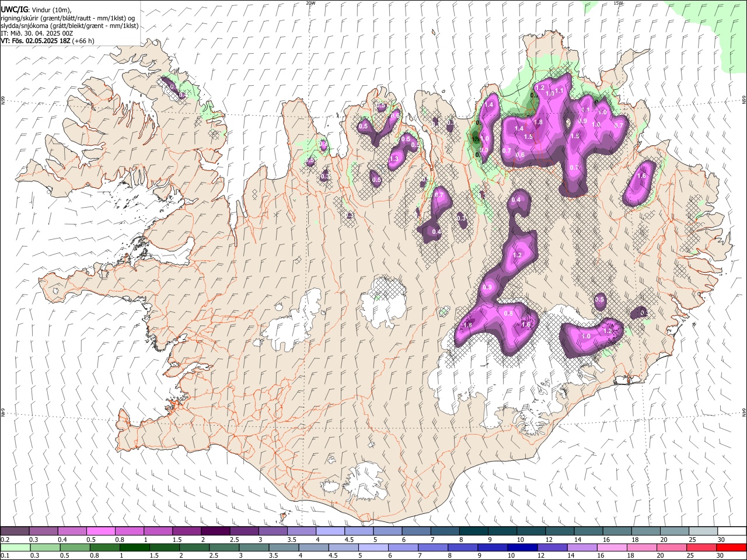This screenshot has width=747, height=560.
Task: Click the 1.3 precipitation value on the map
Action: [x=394, y=159]
